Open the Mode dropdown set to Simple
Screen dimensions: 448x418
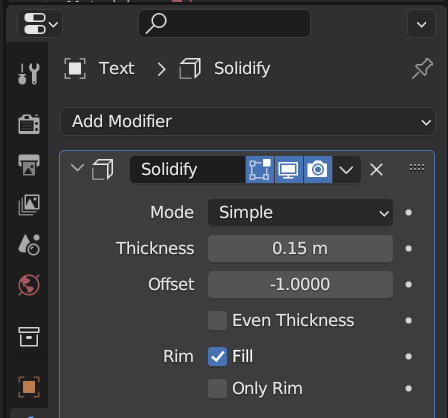click(300, 213)
